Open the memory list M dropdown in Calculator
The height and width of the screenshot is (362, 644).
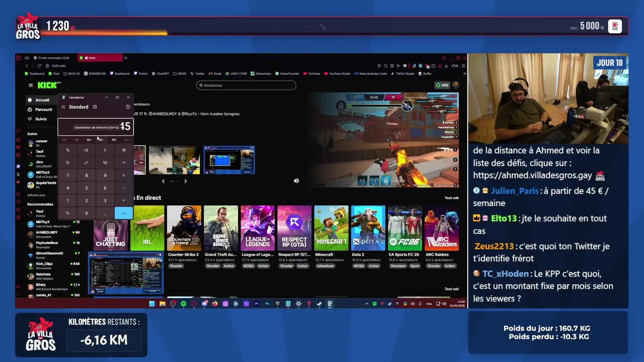pos(126,140)
